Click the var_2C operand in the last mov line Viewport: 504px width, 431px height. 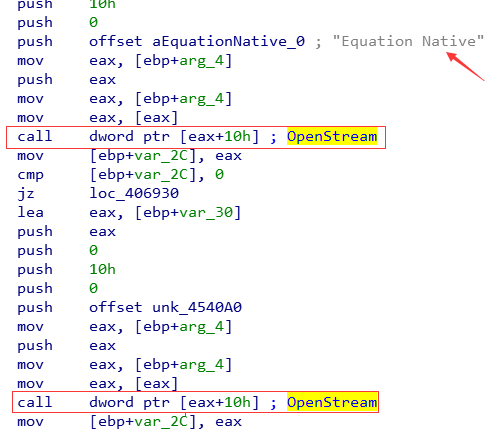pos(161,422)
